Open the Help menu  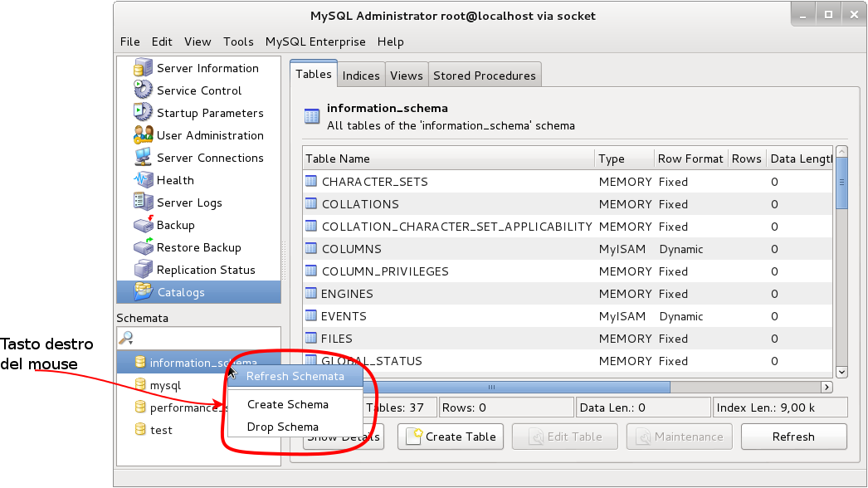[391, 41]
